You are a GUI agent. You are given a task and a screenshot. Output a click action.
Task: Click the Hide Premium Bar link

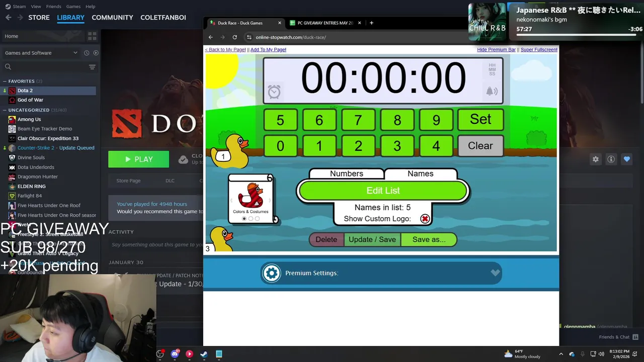coord(496,50)
